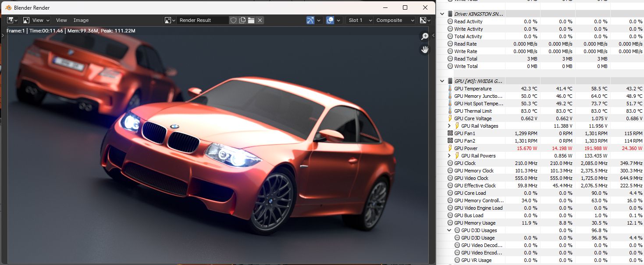
Task: Open the overlays options dropdown arrow
Action: [x=339, y=20]
